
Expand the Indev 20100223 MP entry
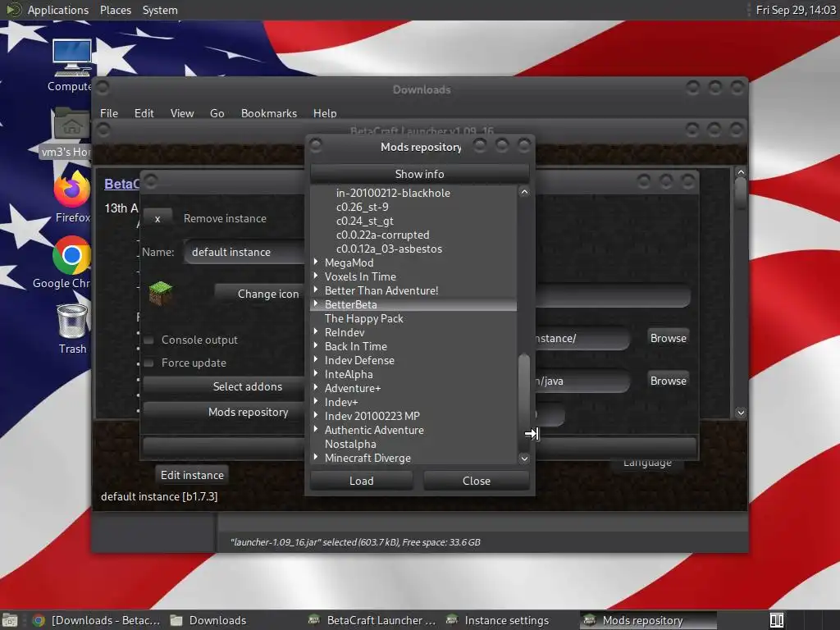pos(316,415)
